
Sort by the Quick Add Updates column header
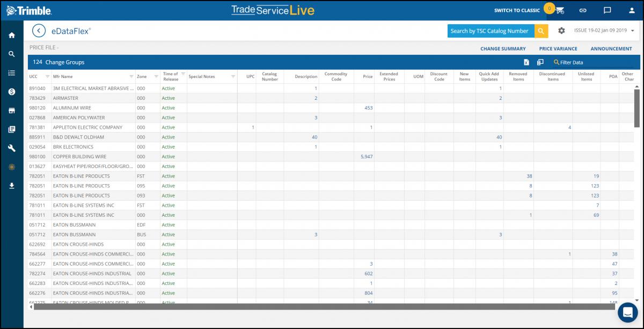point(489,77)
